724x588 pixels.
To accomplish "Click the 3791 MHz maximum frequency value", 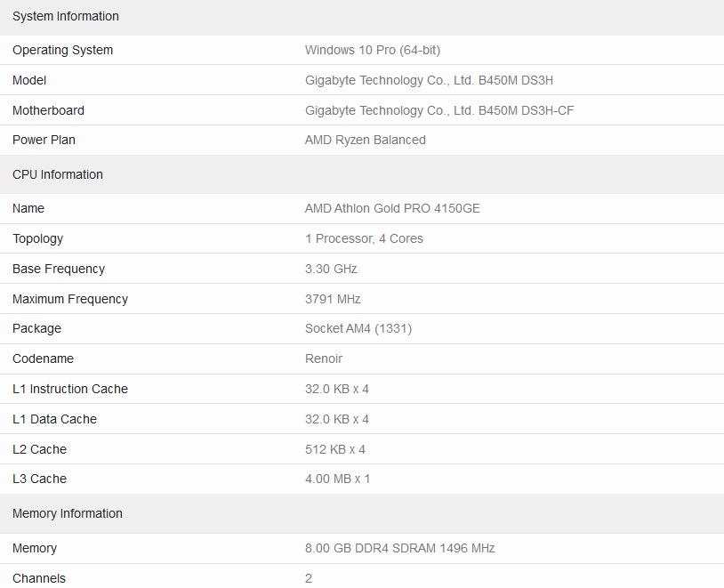I will (x=333, y=299).
